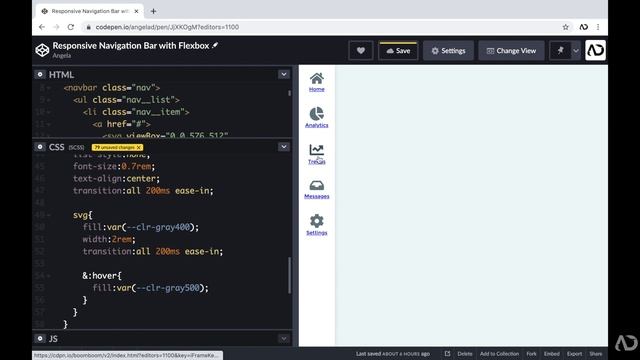
Task: Expand the pin options dropdown arrow
Action: (x=576, y=51)
